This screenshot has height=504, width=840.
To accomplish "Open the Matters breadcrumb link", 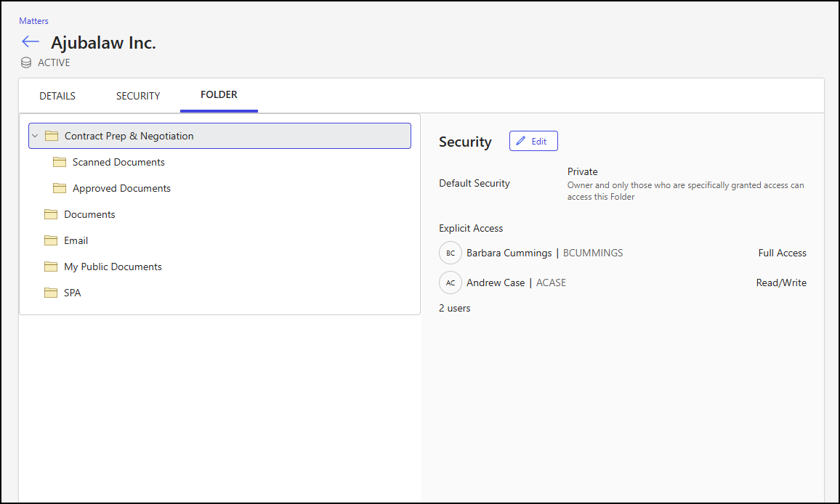I will 33,20.
